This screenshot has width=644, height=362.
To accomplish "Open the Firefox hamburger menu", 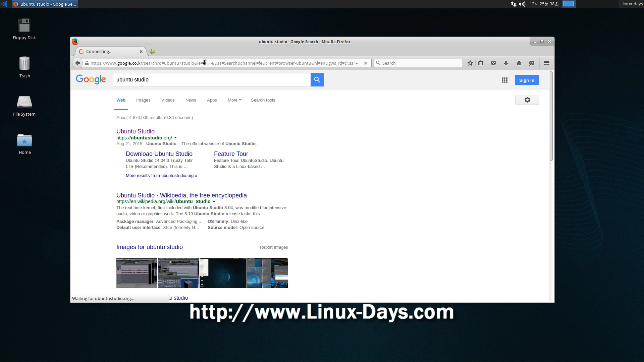I will (547, 63).
